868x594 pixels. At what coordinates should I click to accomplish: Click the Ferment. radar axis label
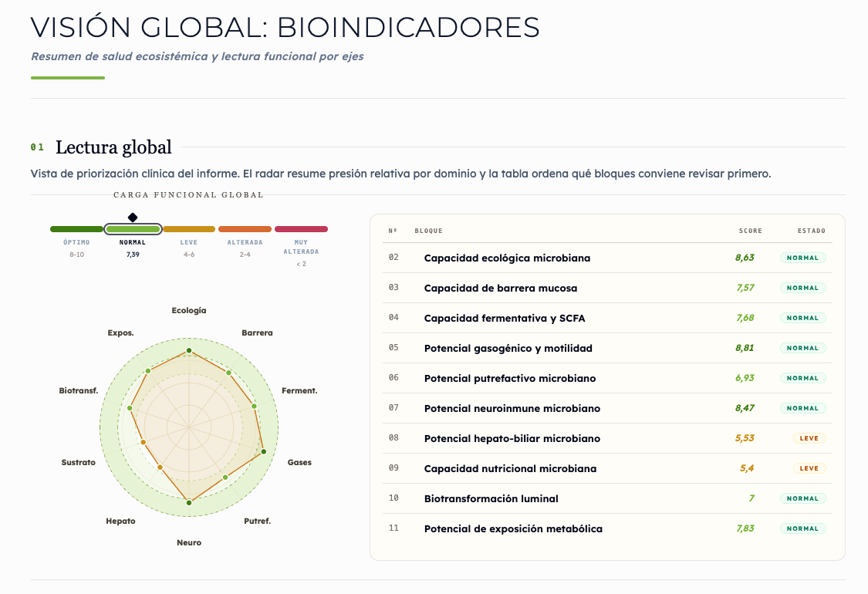point(299,391)
